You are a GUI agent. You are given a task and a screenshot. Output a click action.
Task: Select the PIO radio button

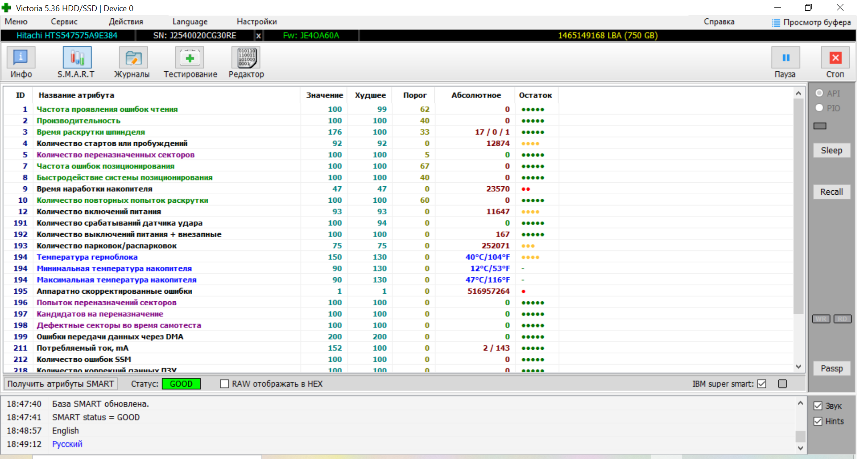pos(819,108)
